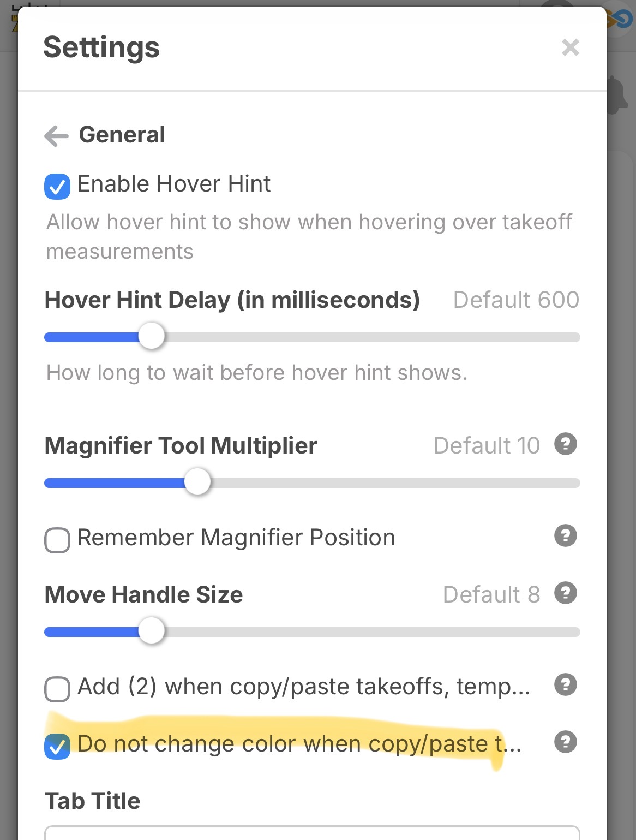The image size is (636, 840).
Task: Disable the Enable Hover Hint checkbox
Action: click(57, 187)
